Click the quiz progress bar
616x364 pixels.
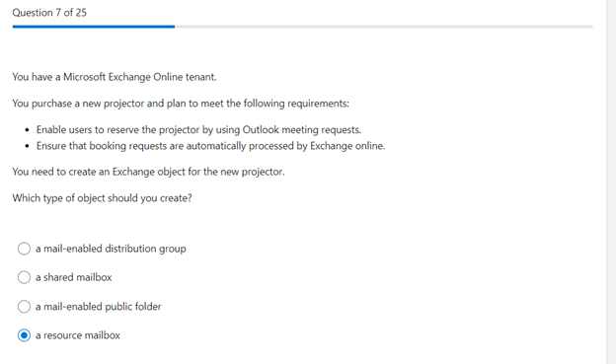(302, 27)
